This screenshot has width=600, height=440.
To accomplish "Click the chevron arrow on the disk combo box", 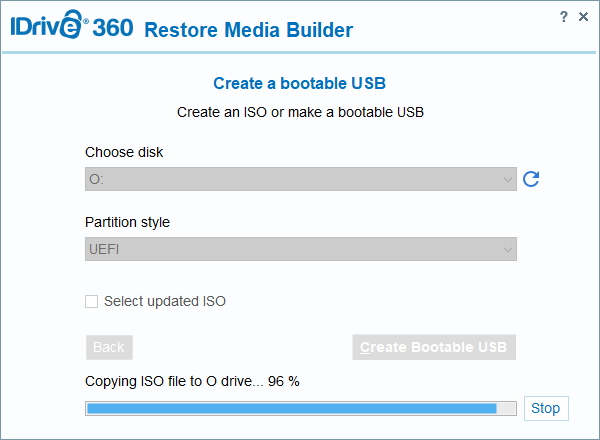I will click(508, 179).
